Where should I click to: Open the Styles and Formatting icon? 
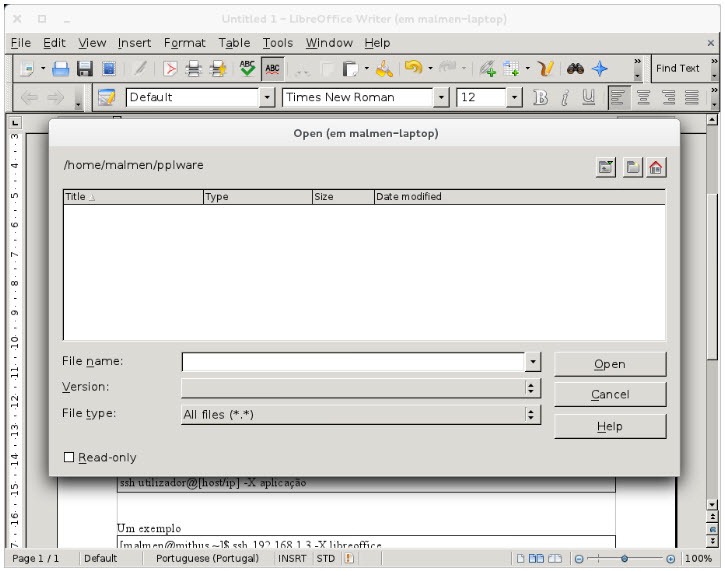106,97
